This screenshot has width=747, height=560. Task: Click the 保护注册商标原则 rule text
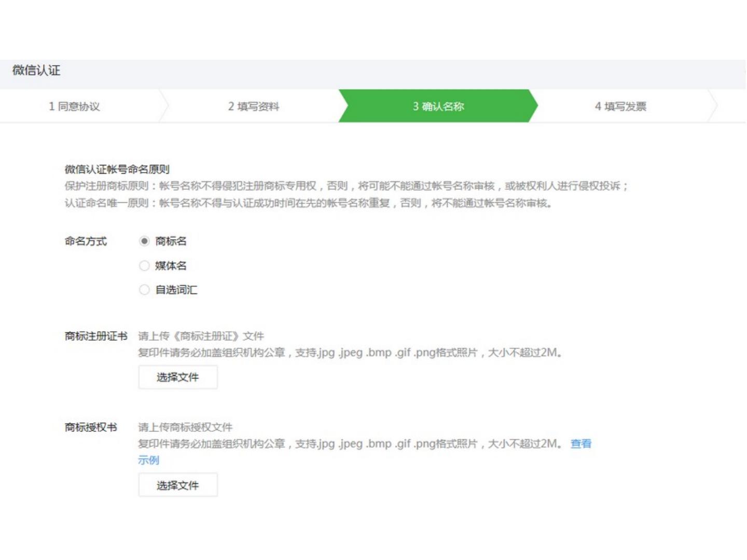[x=346, y=186]
